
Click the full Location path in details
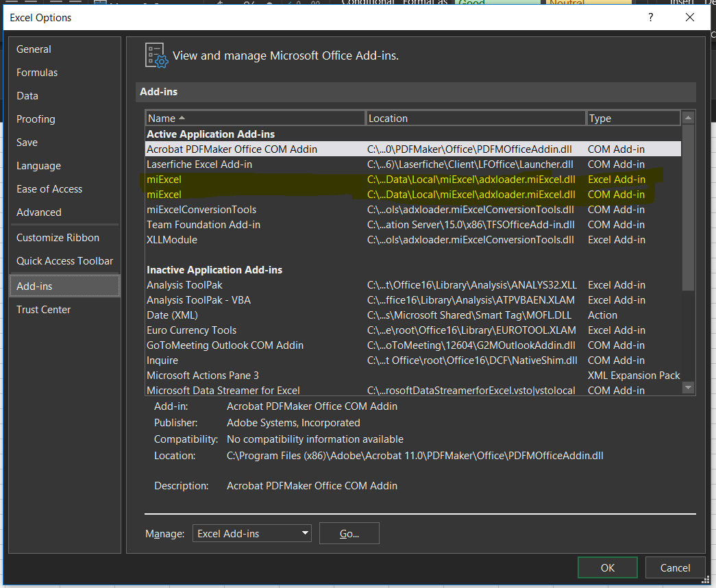point(415,456)
